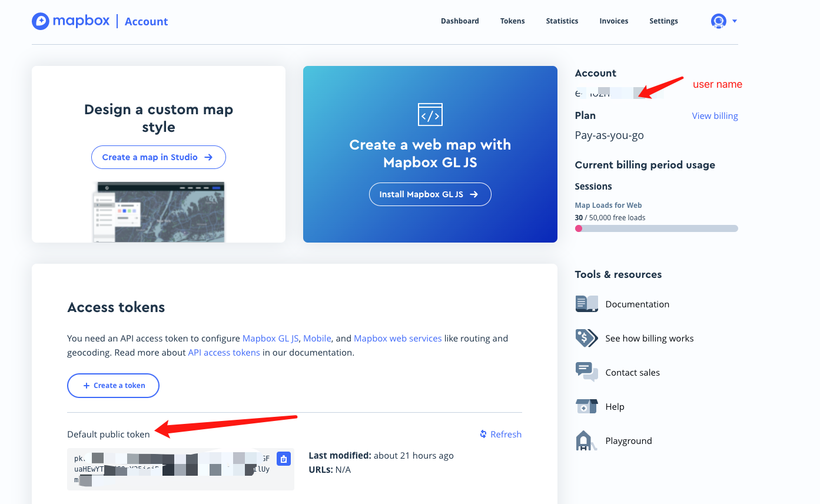Refresh the default public token
Image resolution: width=820 pixels, height=504 pixels.
click(x=500, y=434)
